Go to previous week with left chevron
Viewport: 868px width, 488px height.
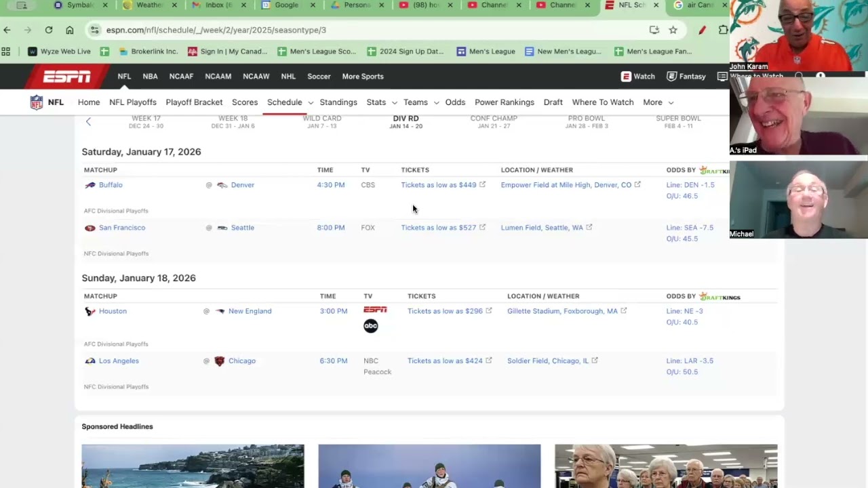(x=88, y=122)
